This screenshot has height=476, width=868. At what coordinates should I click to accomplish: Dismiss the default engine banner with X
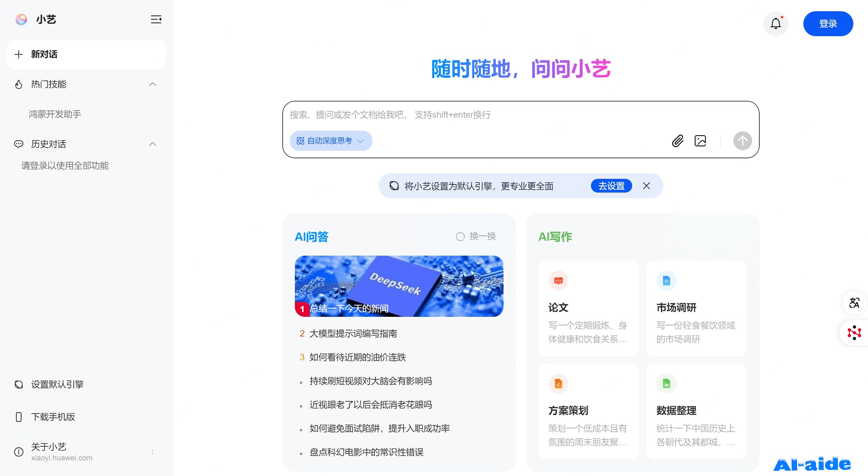[646, 186]
